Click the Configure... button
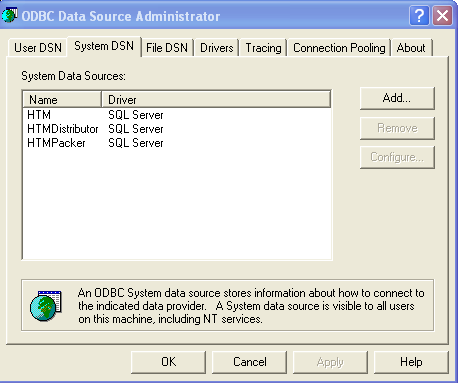Image resolution: width=458 pixels, height=383 pixels. [397, 157]
